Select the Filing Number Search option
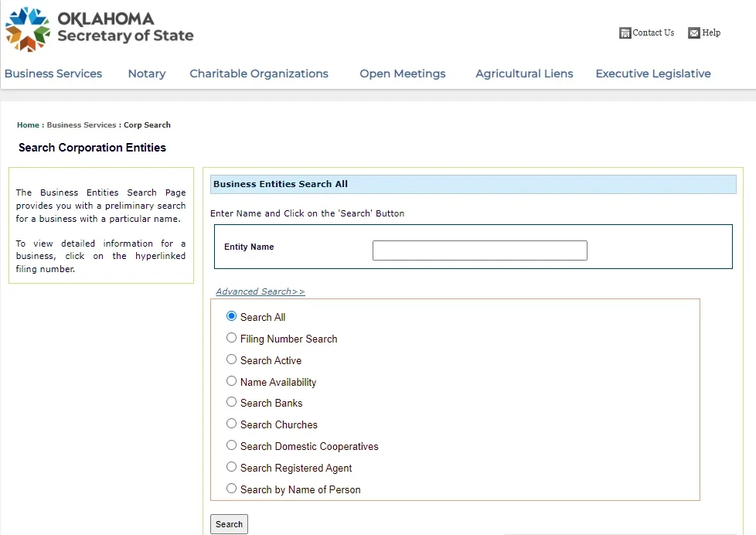Viewport: 756px width, 535px height. coord(231,338)
